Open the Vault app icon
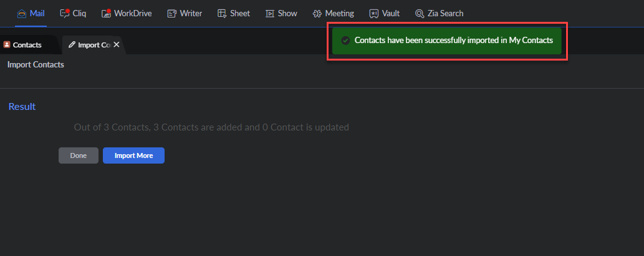Screen dimensions: 644x256 click(373, 13)
